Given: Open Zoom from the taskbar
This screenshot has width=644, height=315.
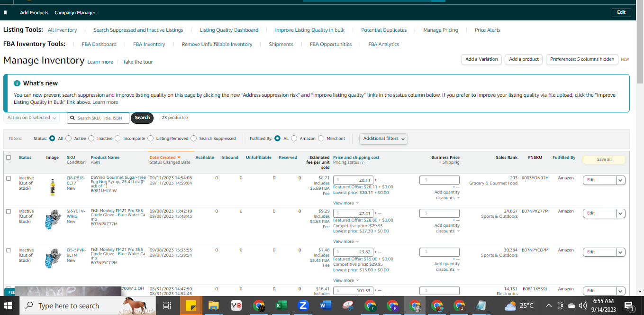Looking at the screenshot, I should (303, 306).
